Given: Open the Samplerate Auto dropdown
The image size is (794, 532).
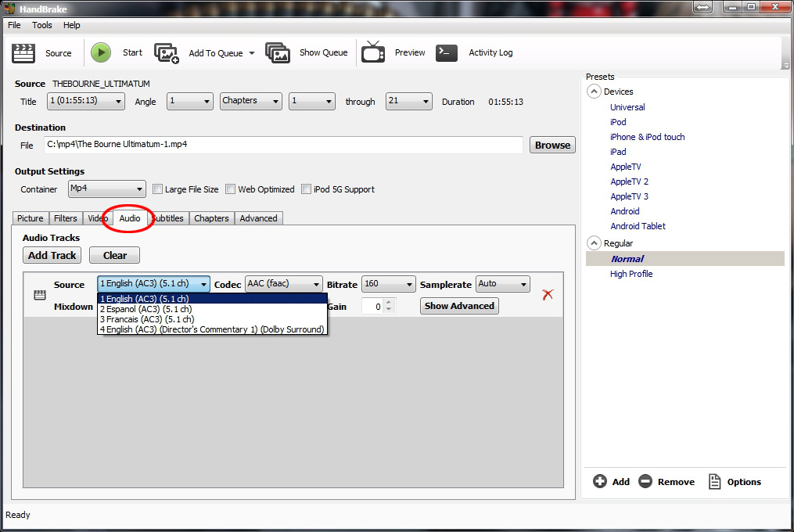Looking at the screenshot, I should click(x=503, y=284).
